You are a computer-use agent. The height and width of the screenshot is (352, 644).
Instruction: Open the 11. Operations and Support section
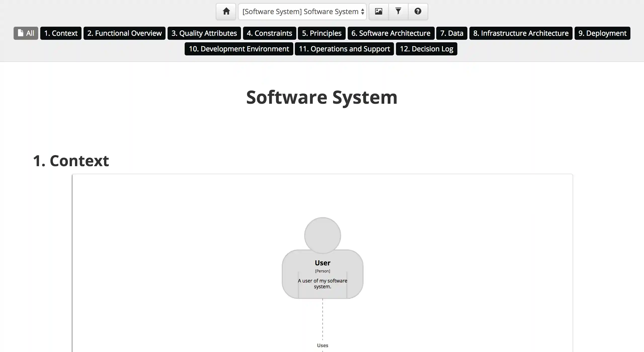344,49
